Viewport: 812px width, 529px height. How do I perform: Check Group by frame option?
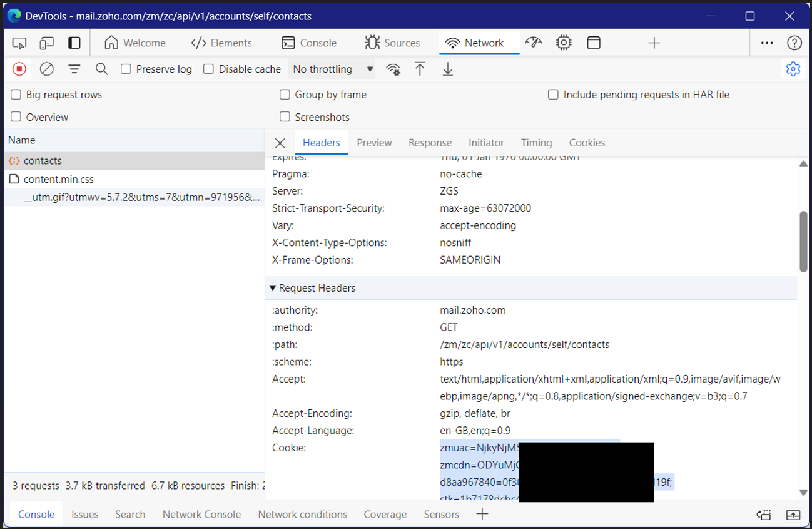(285, 95)
